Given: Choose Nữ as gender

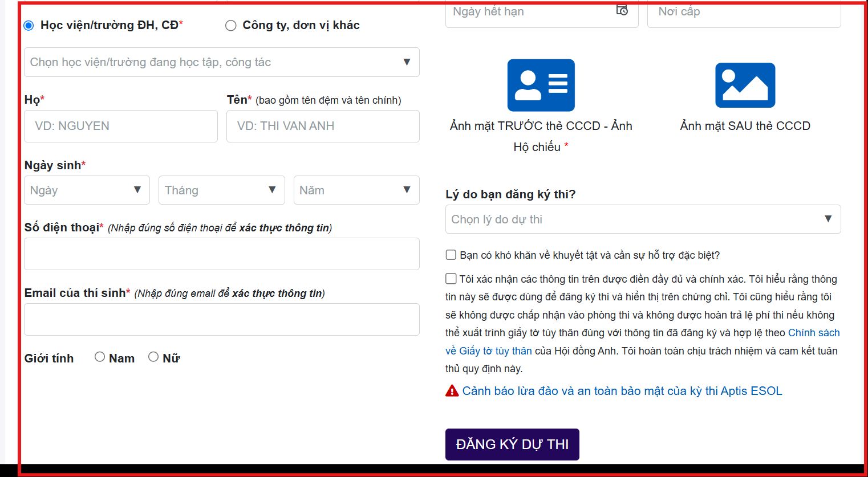Looking at the screenshot, I should tap(153, 356).
